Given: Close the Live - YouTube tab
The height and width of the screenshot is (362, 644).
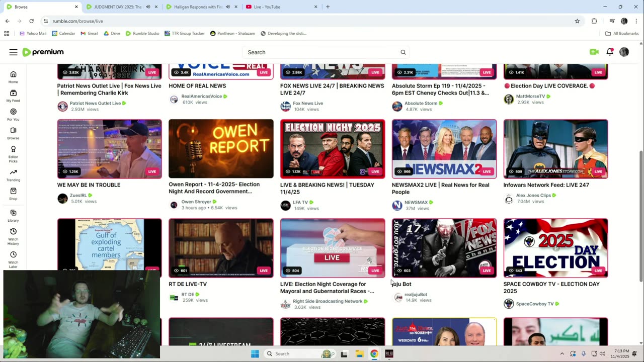Looking at the screenshot, I should pos(316,7).
